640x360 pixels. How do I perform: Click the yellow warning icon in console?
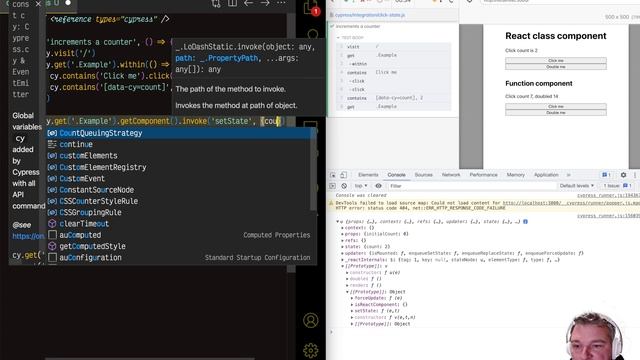tap(331, 203)
